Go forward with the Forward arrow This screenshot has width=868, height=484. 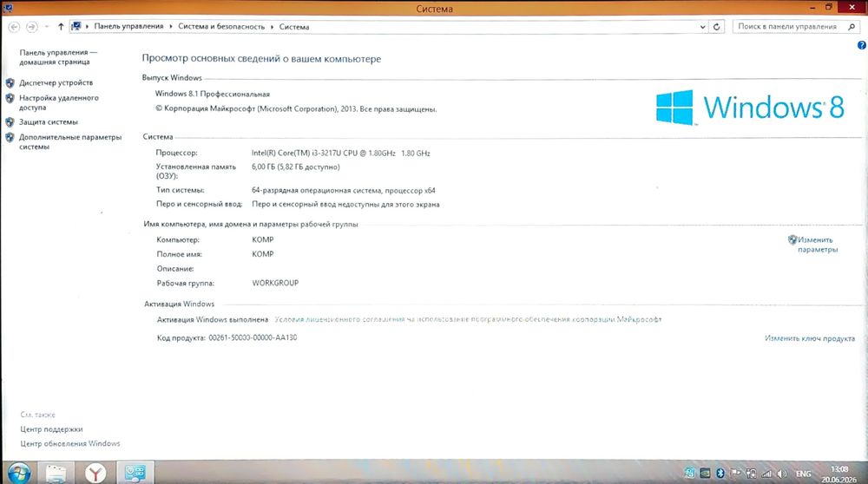tap(32, 27)
